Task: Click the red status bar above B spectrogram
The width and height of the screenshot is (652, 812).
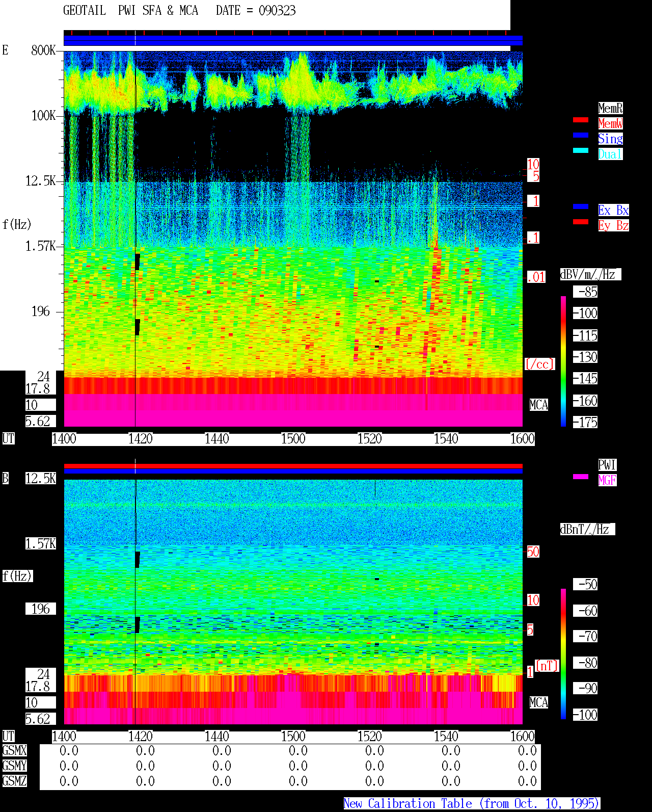Action: [x=293, y=466]
